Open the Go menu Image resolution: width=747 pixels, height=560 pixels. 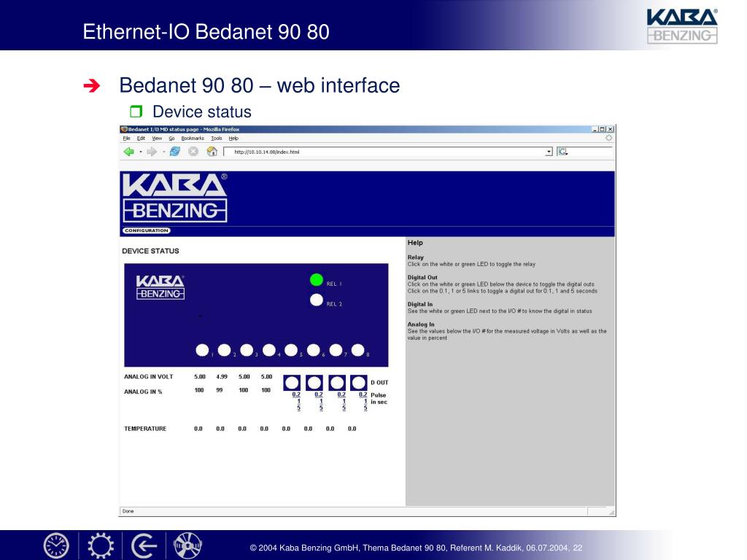click(171, 138)
